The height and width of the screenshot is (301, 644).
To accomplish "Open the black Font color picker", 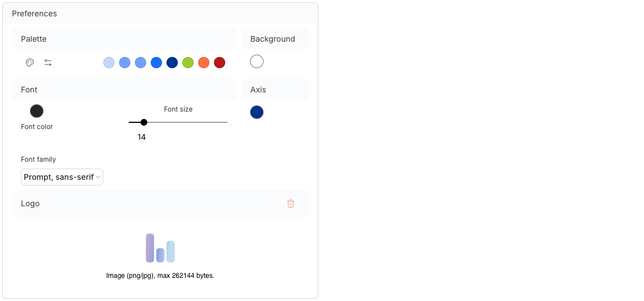I will pyautogui.click(x=37, y=111).
